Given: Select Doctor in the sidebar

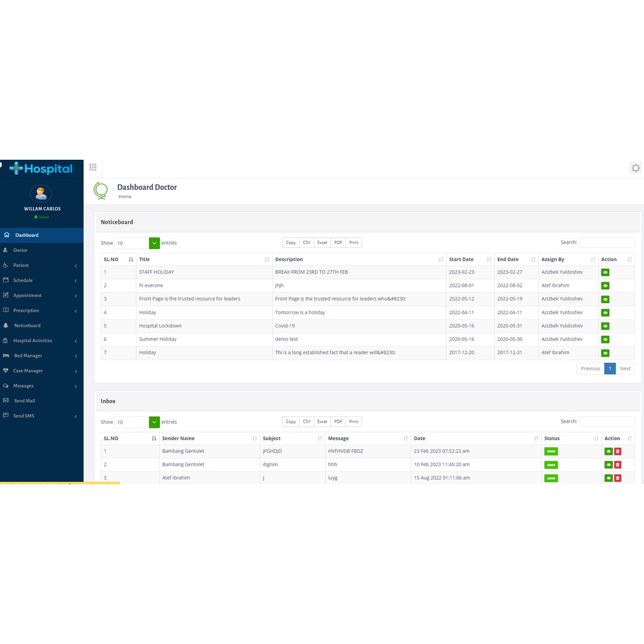Looking at the screenshot, I should point(21,250).
